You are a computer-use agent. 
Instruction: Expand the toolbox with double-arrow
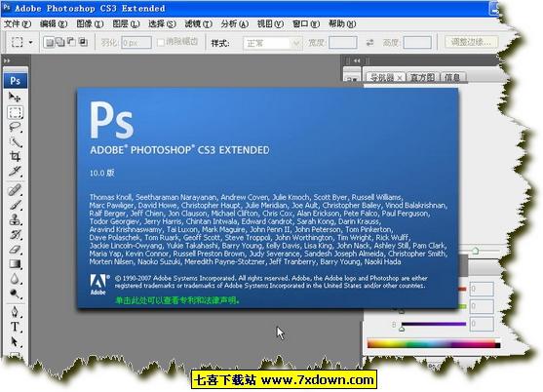click(7, 61)
